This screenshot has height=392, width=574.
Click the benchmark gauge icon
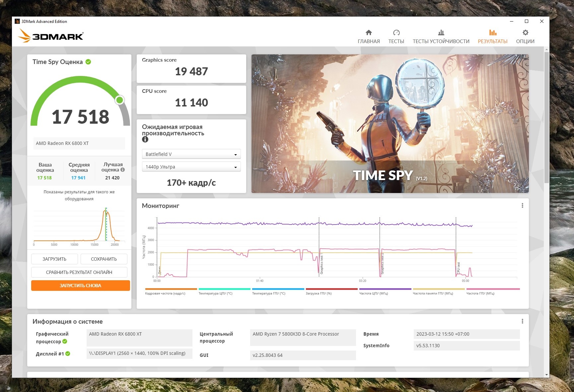coord(396,33)
